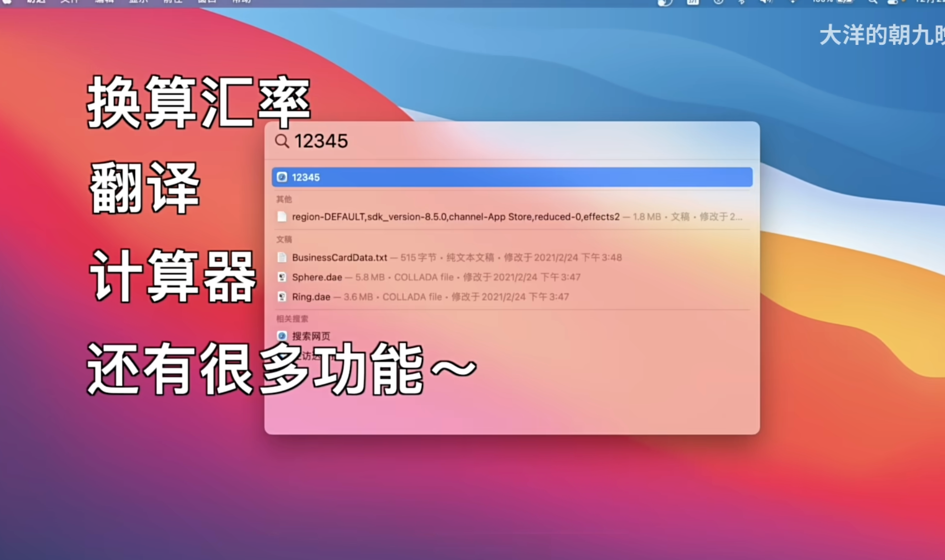
Task: Click 搜索网页 to search the web
Action: click(x=311, y=336)
